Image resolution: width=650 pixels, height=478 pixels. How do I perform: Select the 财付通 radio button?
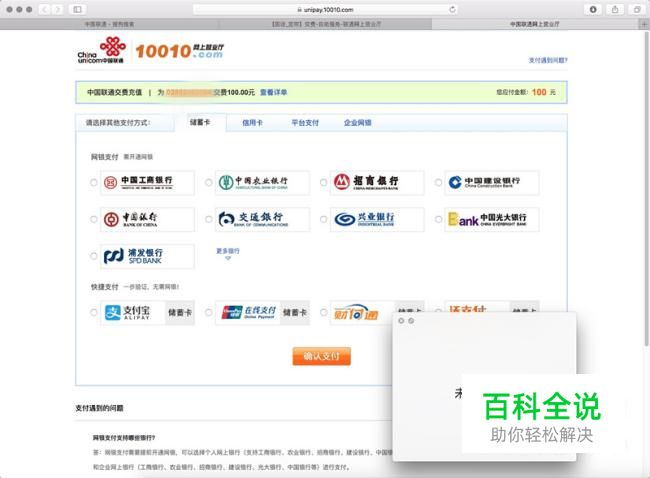(323, 313)
